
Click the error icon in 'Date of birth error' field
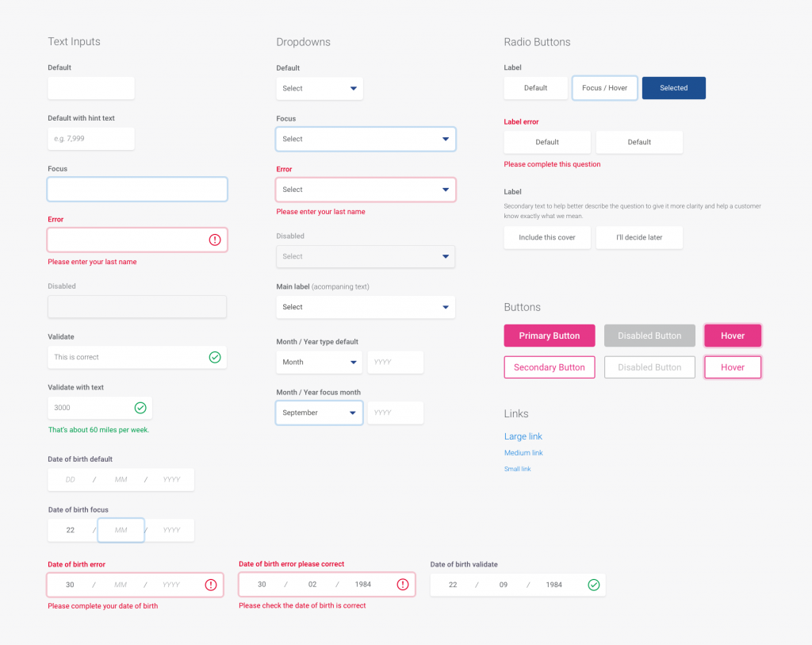pyautogui.click(x=211, y=585)
